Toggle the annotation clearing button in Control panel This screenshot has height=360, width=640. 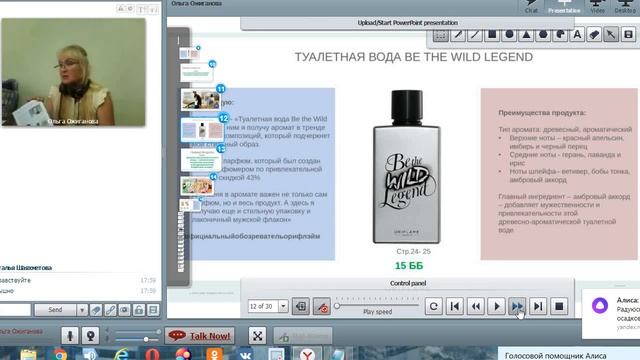(322, 307)
